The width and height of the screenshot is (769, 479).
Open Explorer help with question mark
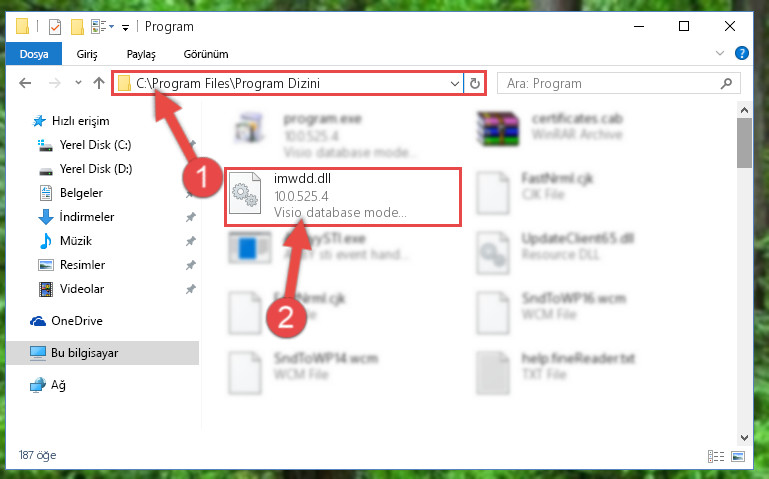click(x=742, y=53)
